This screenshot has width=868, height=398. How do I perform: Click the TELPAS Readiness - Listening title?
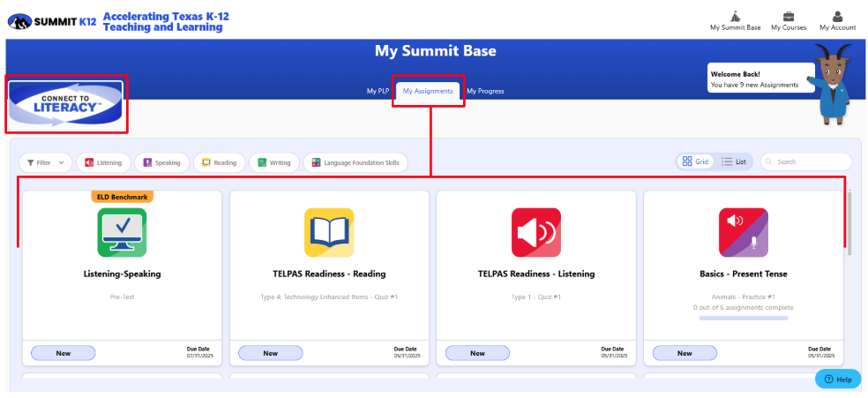(535, 274)
